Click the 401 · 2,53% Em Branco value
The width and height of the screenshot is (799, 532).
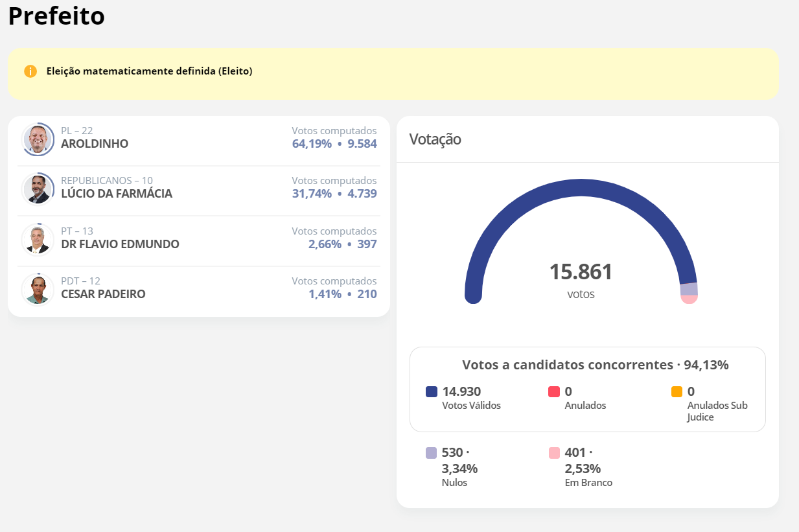pyautogui.click(x=583, y=460)
